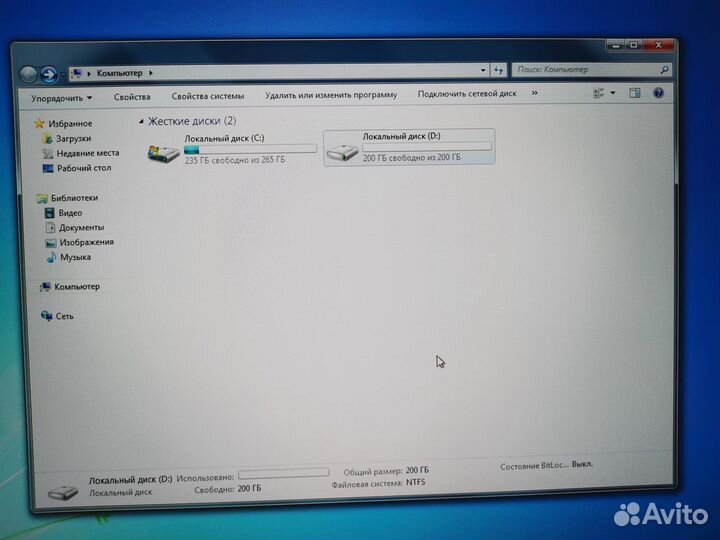This screenshot has width=720, height=540.
Task: Select Сеть in the navigation pane
Action: [64, 316]
